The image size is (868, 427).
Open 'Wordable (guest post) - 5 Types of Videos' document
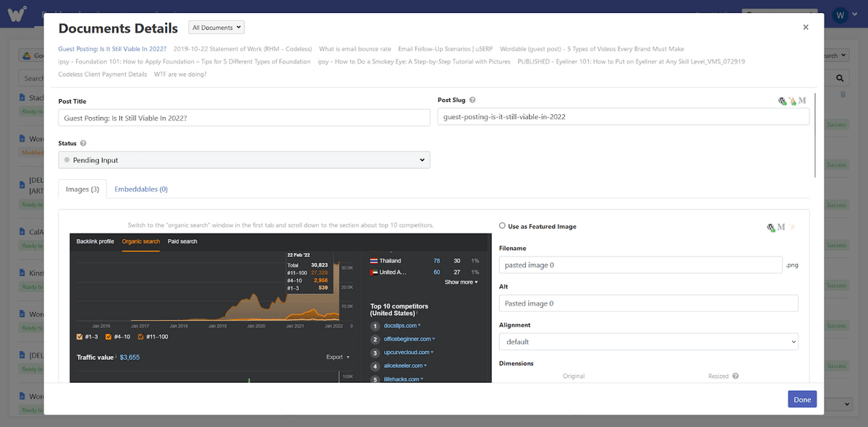tap(592, 49)
